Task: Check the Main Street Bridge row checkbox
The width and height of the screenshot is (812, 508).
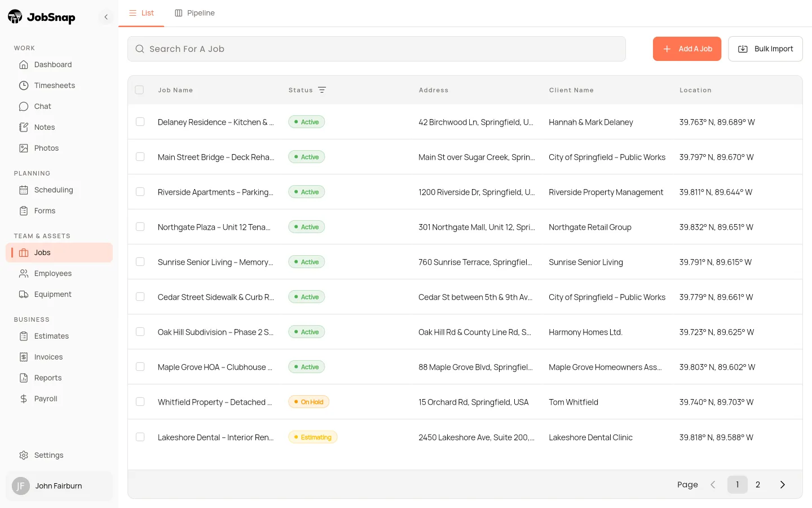Action: (140, 157)
